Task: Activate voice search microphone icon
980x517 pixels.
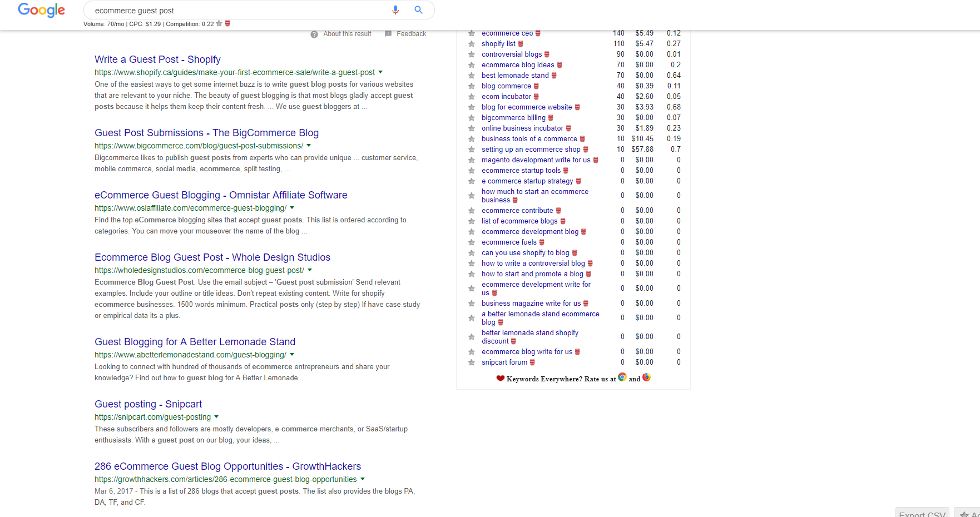Action: [395, 10]
